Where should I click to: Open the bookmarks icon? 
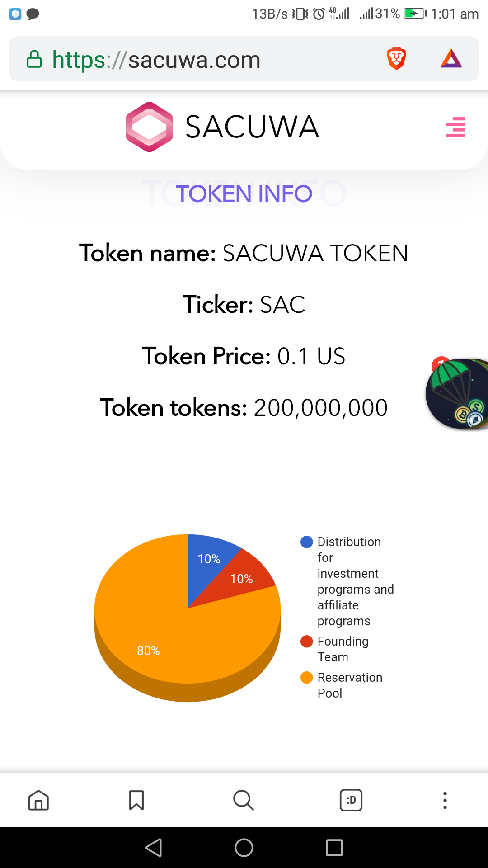point(136,800)
